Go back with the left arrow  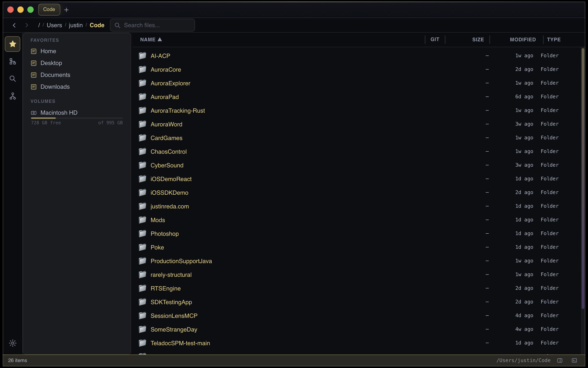[14, 25]
